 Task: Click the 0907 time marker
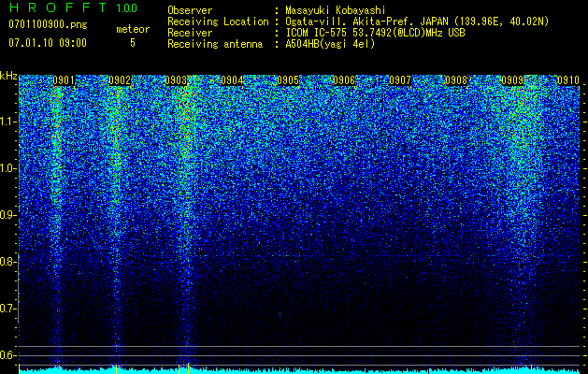(400, 80)
